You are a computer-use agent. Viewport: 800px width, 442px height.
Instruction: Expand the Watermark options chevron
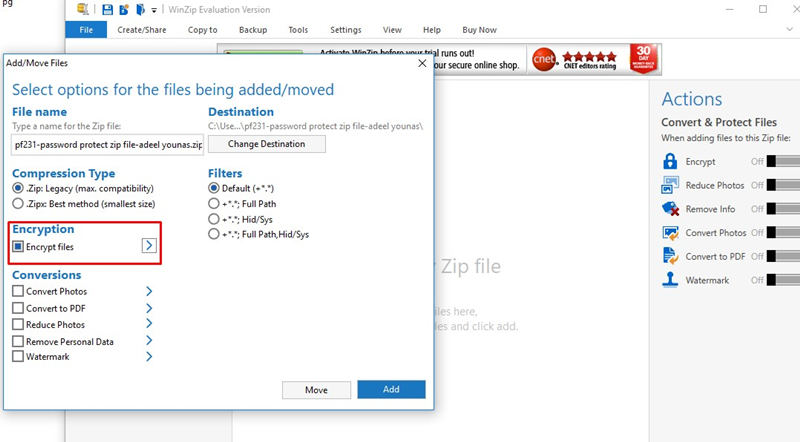tap(149, 356)
